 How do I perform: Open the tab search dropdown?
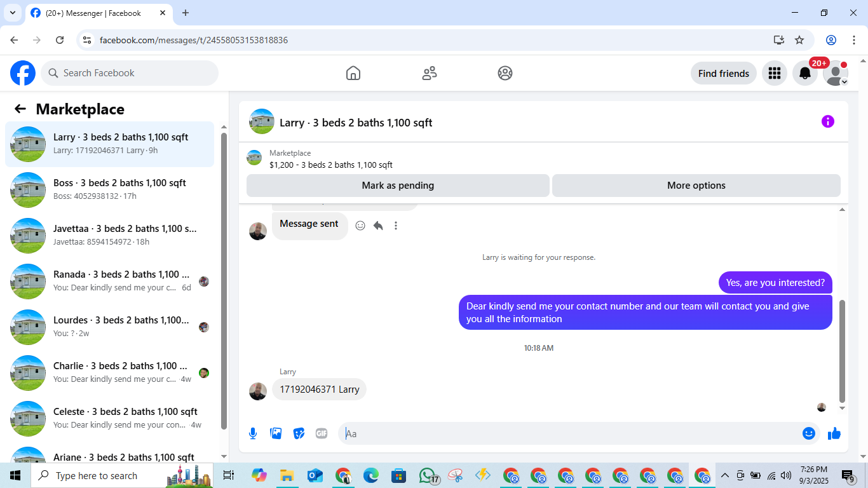[12, 13]
